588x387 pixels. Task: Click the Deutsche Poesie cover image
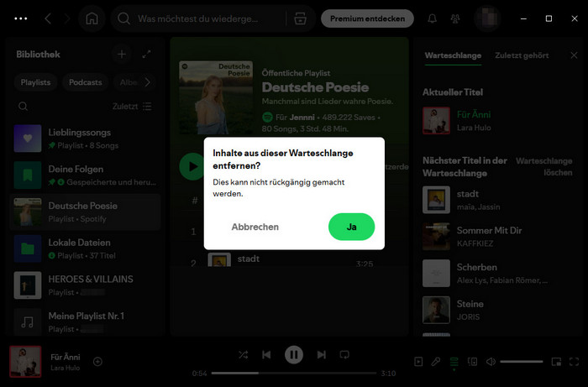point(216,97)
